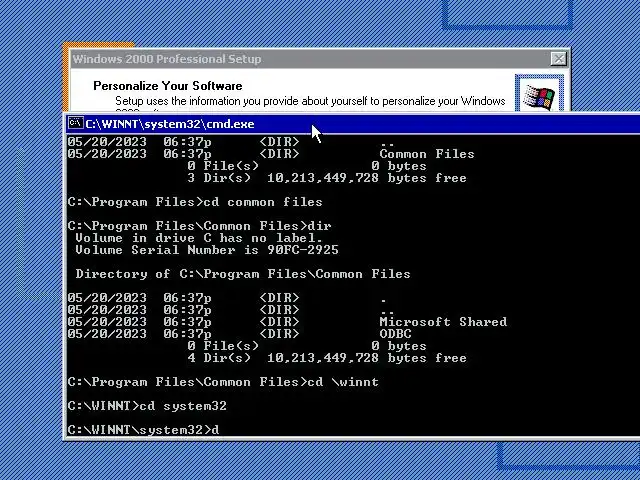Click the 'Personalize Your Software' heading
640x480 pixels.
pyautogui.click(x=168, y=86)
